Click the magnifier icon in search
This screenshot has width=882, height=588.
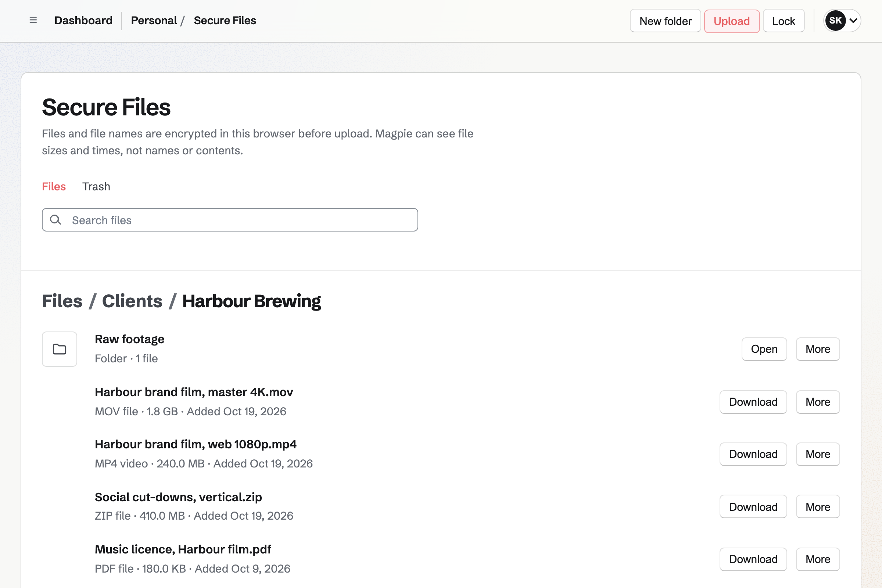click(55, 220)
